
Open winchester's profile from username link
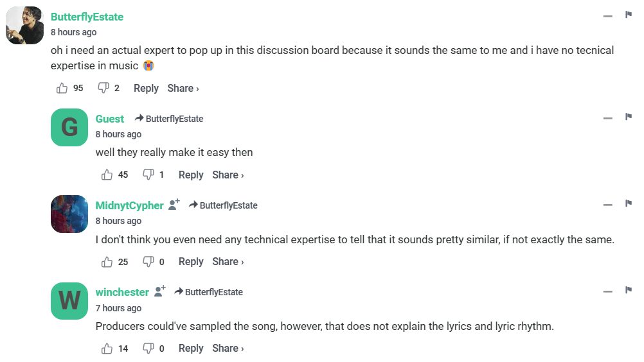[x=122, y=292]
